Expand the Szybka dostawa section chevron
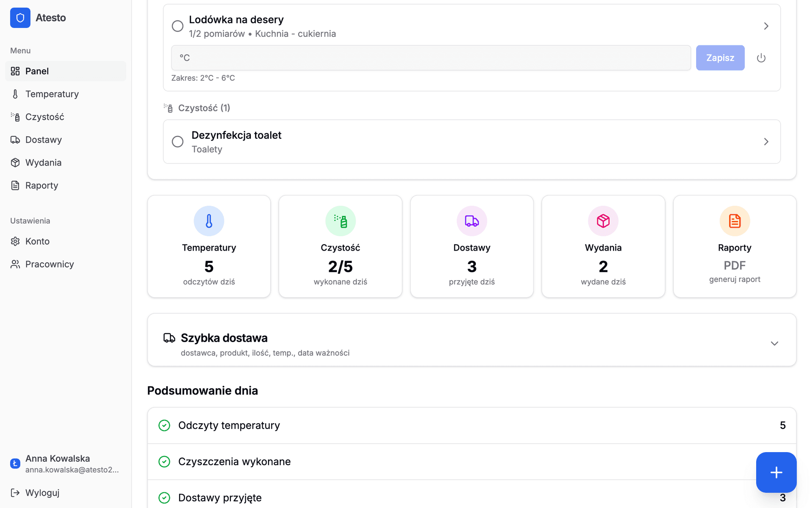812x508 pixels. (x=774, y=343)
